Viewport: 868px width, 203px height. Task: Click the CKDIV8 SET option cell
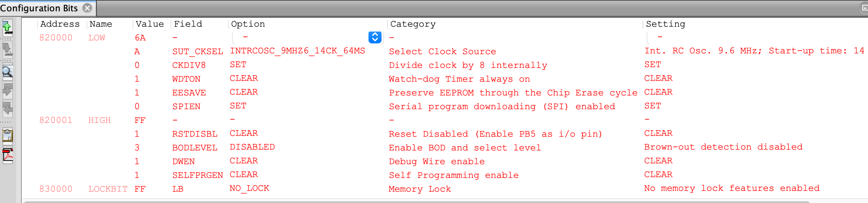[x=238, y=65]
